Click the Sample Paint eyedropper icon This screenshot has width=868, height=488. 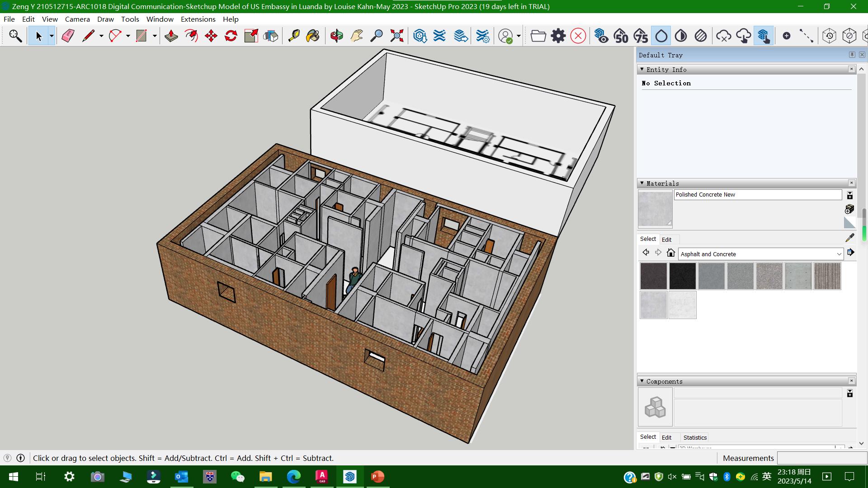pos(849,238)
